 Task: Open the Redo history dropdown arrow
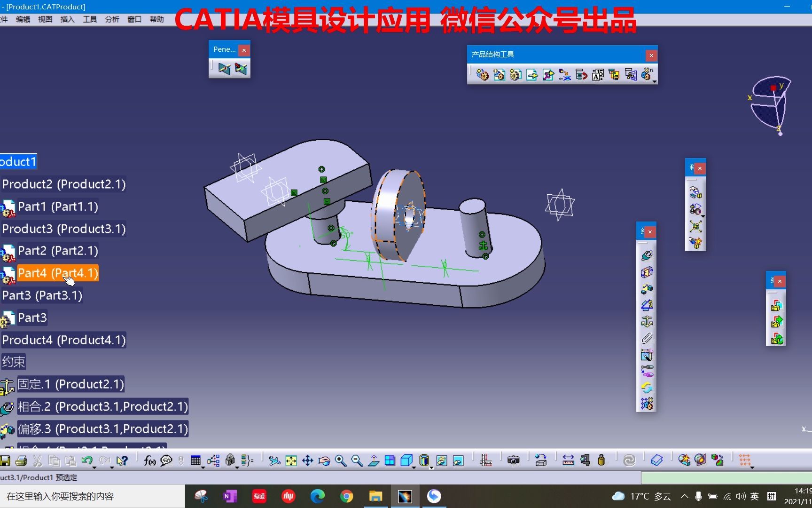point(112,467)
